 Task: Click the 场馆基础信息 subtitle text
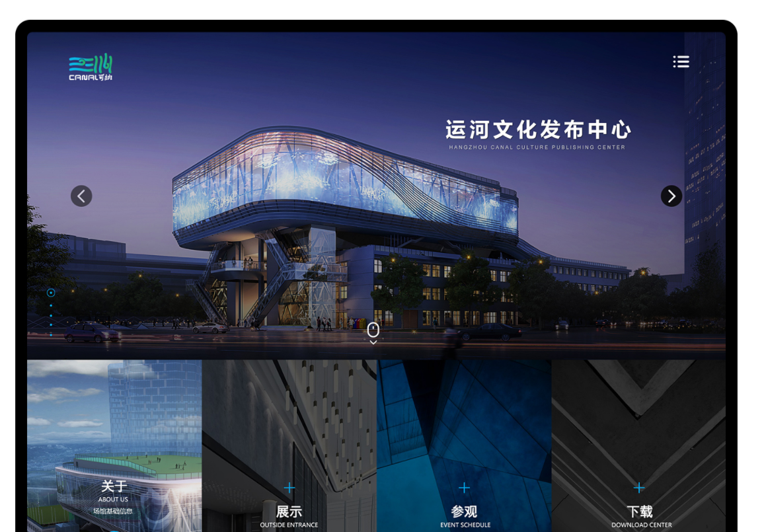(x=113, y=511)
